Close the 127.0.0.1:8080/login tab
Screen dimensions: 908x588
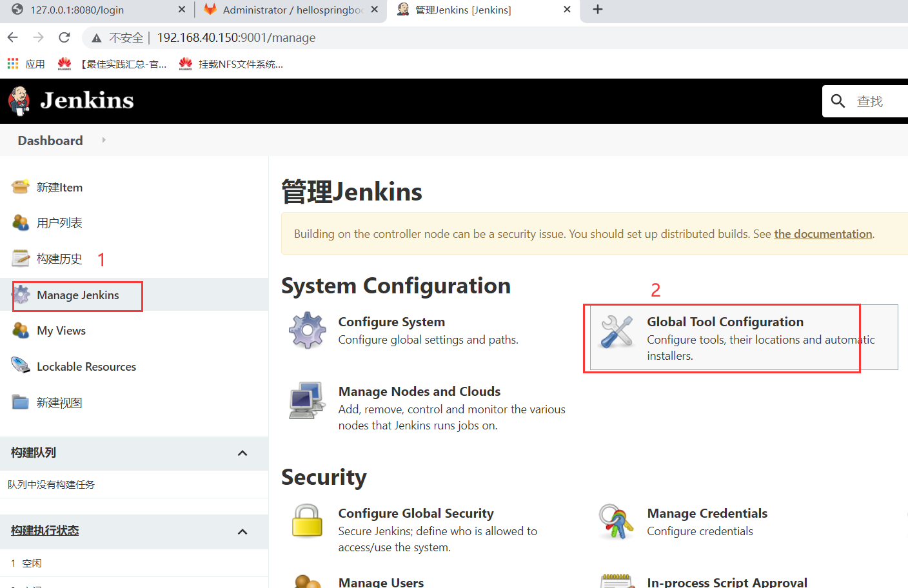(x=182, y=10)
